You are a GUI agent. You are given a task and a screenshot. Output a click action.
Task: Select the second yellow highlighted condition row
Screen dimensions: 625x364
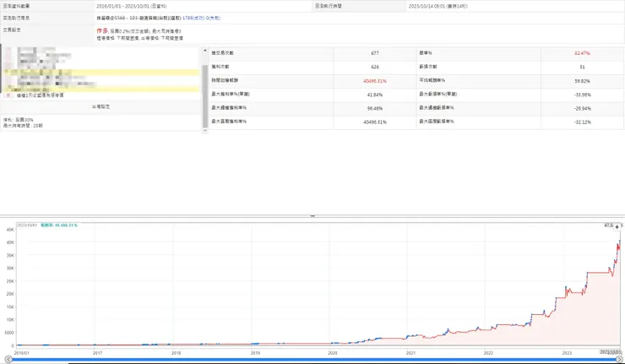(x=101, y=87)
